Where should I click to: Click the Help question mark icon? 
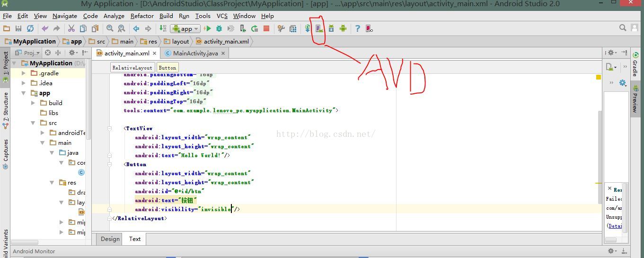357,28
